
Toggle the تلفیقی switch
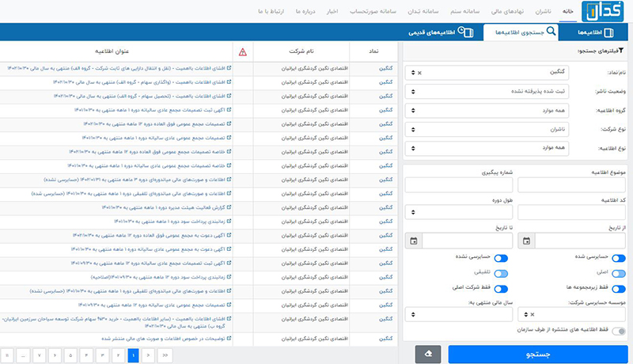pos(502,273)
